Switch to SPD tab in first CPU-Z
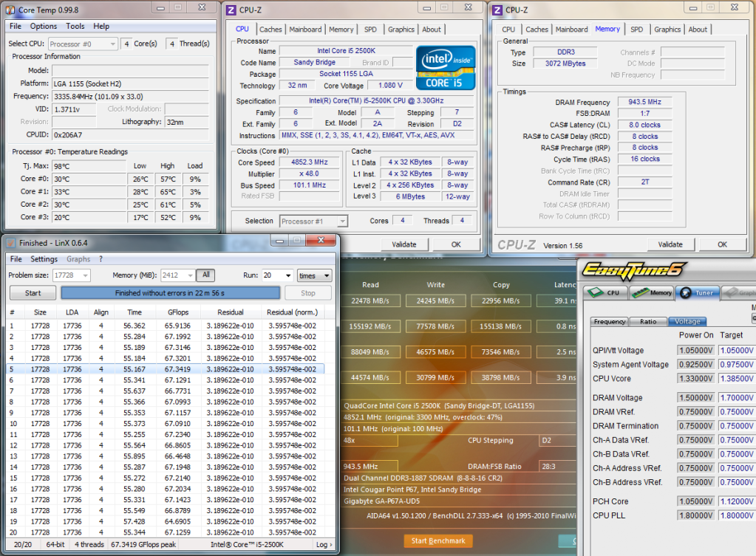 (x=370, y=30)
